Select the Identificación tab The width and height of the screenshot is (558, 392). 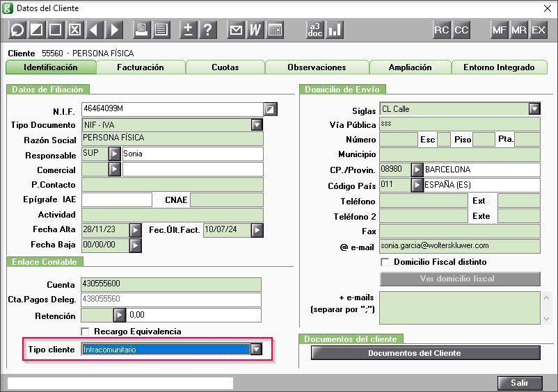tap(51, 67)
